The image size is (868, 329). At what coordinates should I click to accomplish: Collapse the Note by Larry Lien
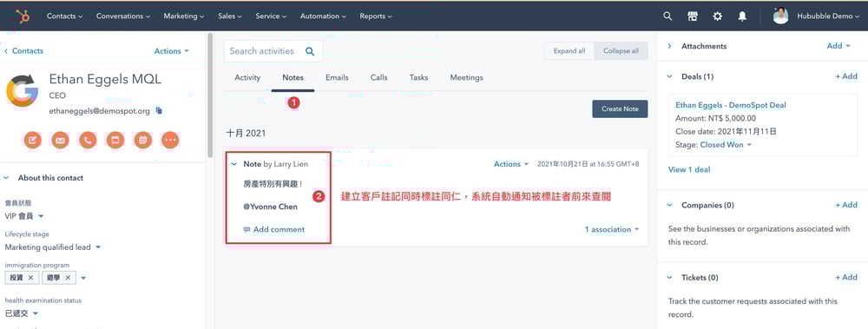[234, 165]
